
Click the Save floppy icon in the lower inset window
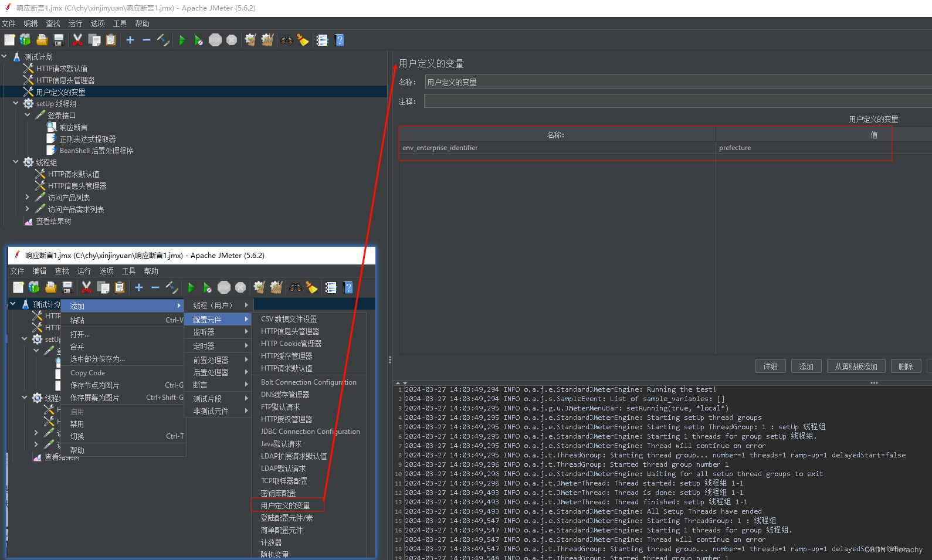pos(67,287)
